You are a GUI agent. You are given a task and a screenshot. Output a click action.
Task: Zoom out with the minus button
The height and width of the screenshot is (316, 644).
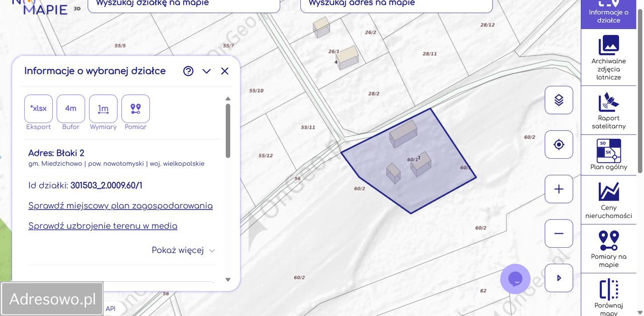coord(558,234)
